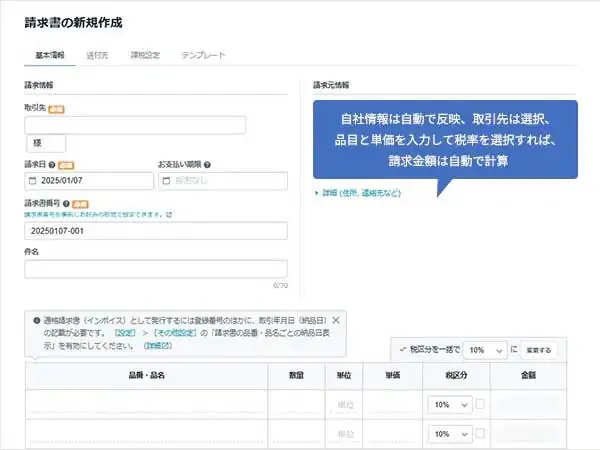Viewport: 600px width, 450px height.
Task: Click the 数量 column header
Action: [x=297, y=375]
